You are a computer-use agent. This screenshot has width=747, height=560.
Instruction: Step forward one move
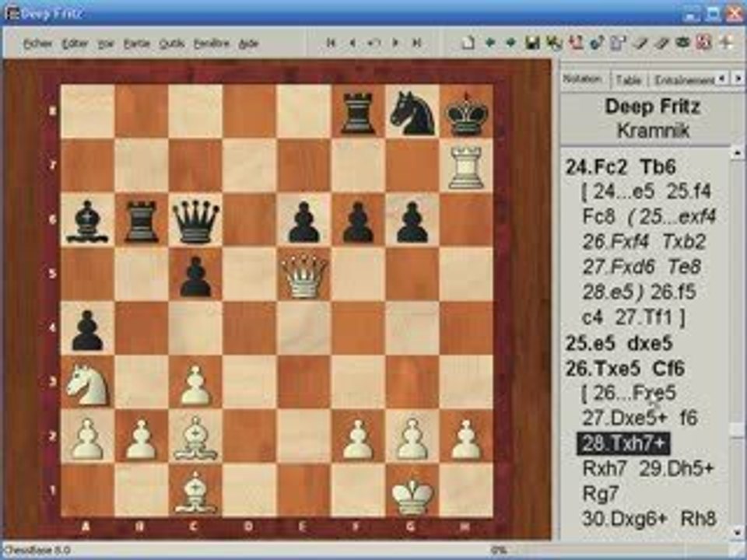point(395,43)
